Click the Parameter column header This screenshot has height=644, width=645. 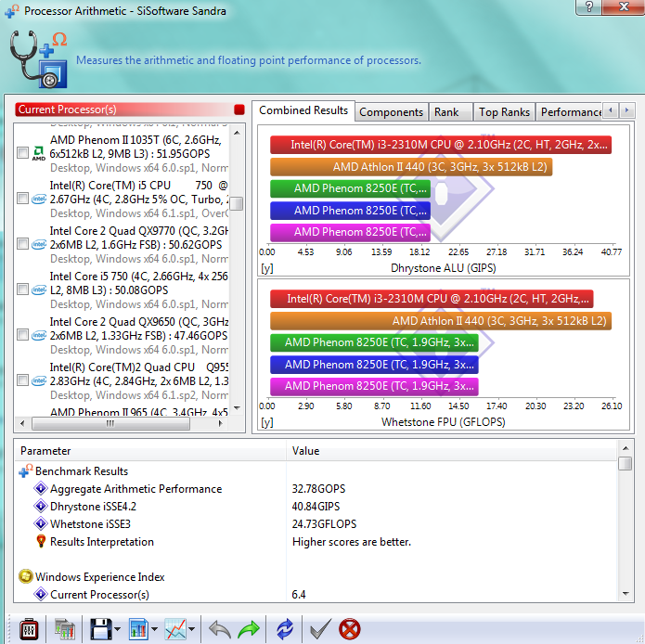(150, 451)
